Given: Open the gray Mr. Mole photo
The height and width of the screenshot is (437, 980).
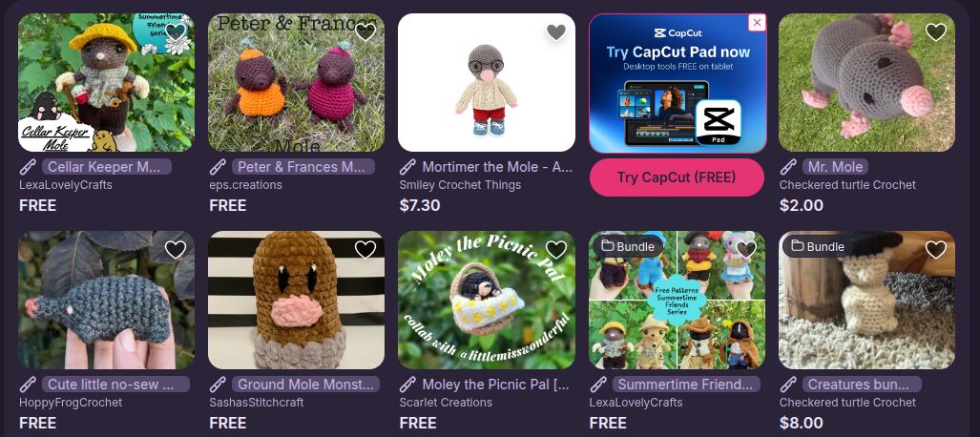Looking at the screenshot, I should pos(866,82).
